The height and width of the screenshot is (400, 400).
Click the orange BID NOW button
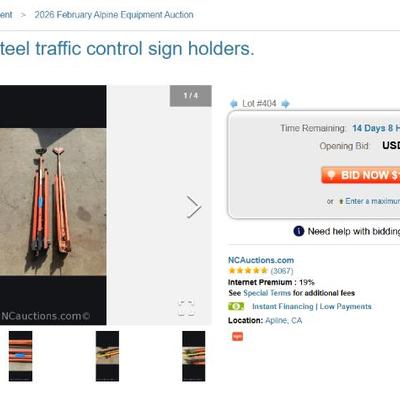click(x=360, y=175)
